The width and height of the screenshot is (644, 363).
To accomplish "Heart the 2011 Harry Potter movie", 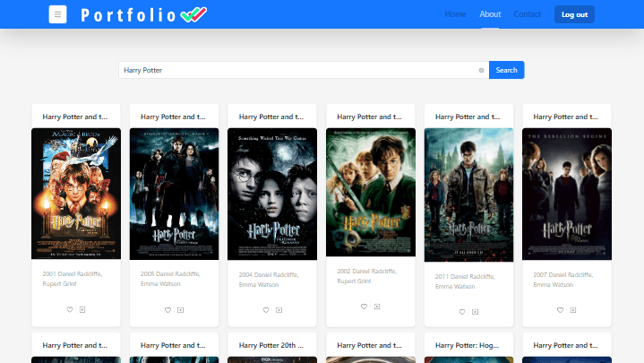I will click(462, 312).
